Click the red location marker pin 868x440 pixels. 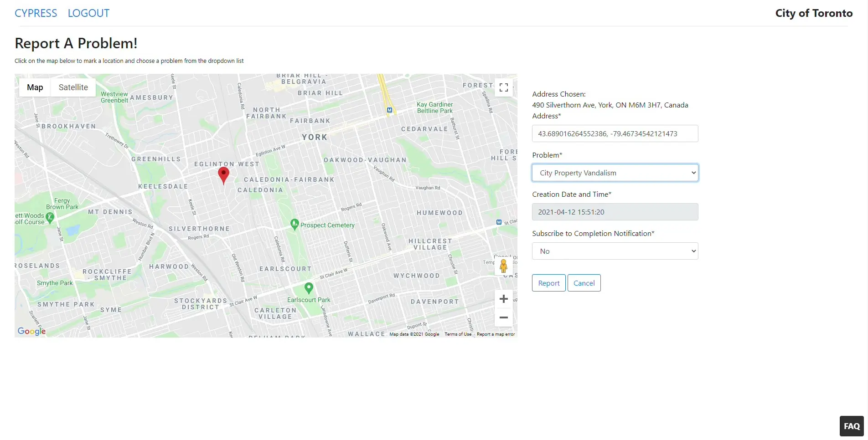223,175
